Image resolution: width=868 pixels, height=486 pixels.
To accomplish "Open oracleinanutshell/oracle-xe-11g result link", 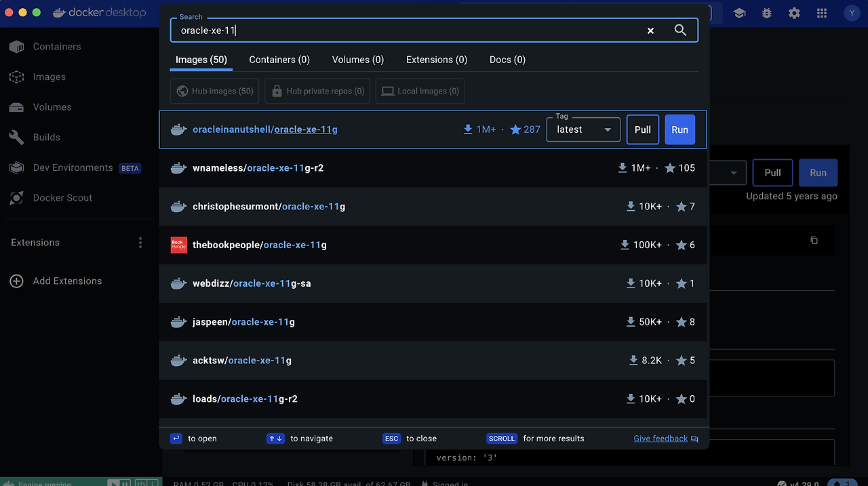I will (x=265, y=129).
